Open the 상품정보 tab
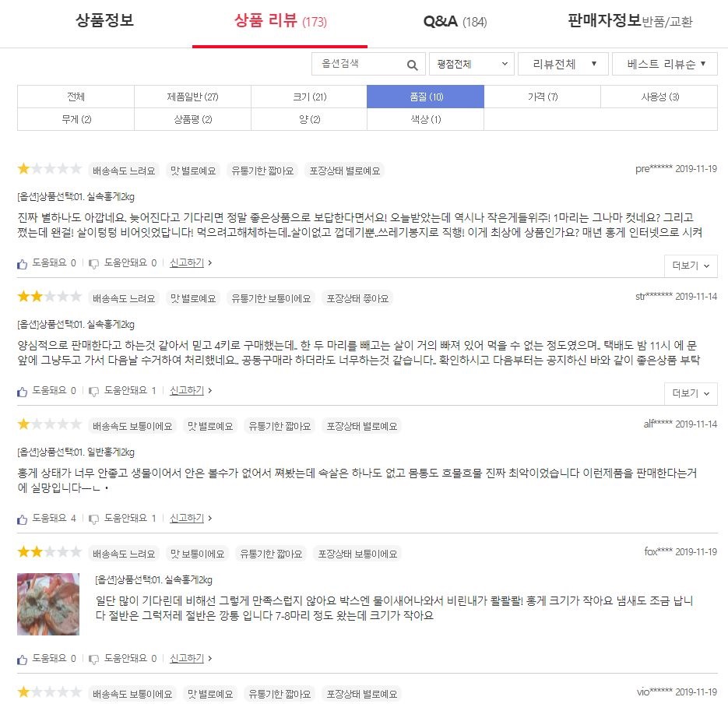The width and height of the screenshot is (728, 711). pos(105,20)
